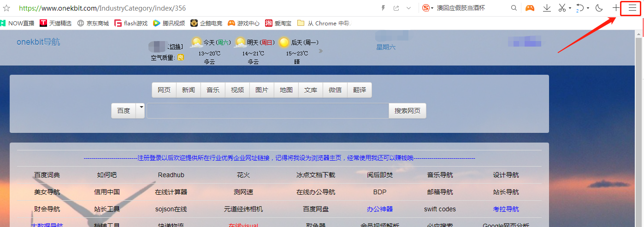Open the 从 Chrome 中导入 bookmarks folder

point(324,23)
